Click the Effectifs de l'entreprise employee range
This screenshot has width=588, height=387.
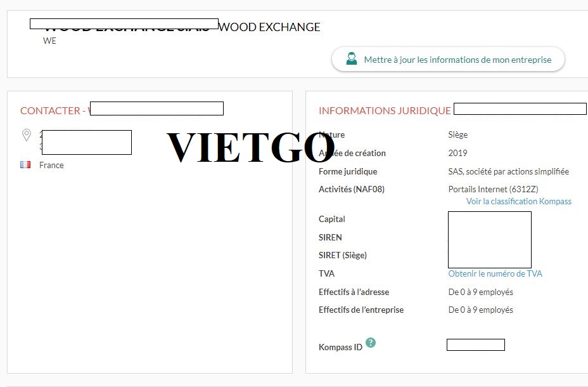pyautogui.click(x=480, y=310)
